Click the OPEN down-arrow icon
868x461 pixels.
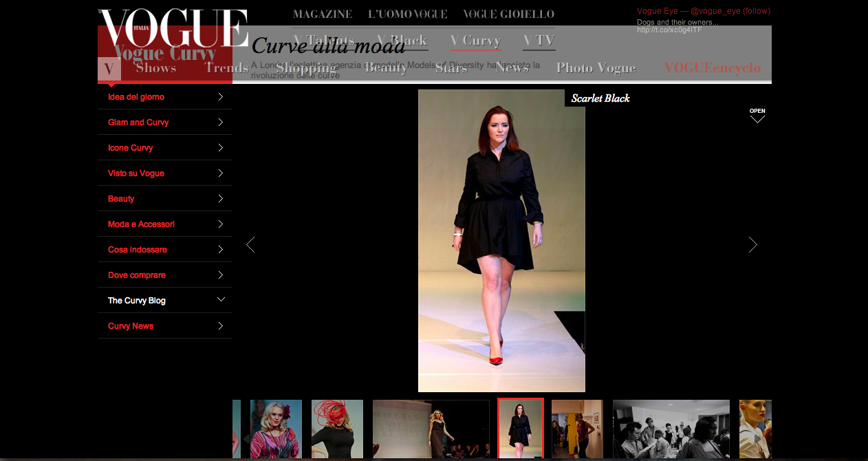pyautogui.click(x=757, y=116)
